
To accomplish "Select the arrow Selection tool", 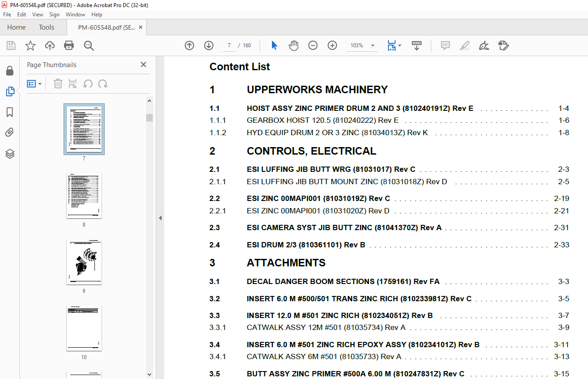I will point(274,45).
